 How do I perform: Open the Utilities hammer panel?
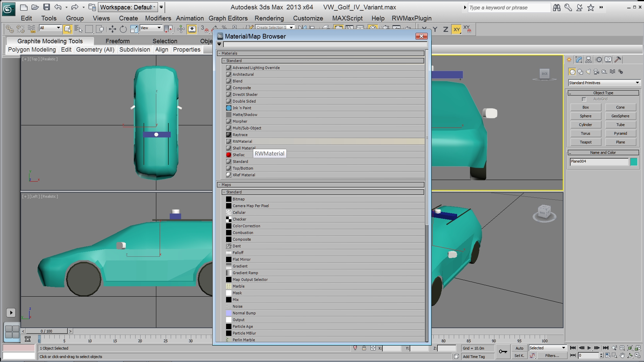point(618,60)
